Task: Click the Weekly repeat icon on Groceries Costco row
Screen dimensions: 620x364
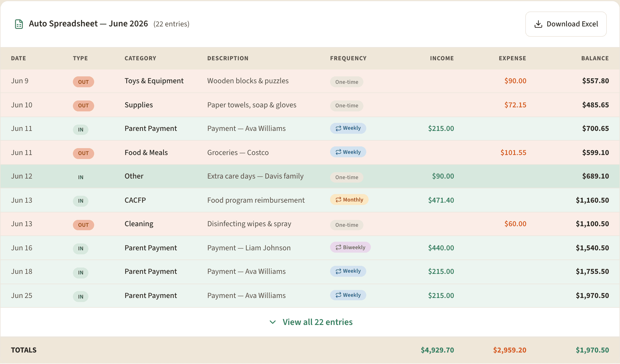Action: pyautogui.click(x=338, y=152)
